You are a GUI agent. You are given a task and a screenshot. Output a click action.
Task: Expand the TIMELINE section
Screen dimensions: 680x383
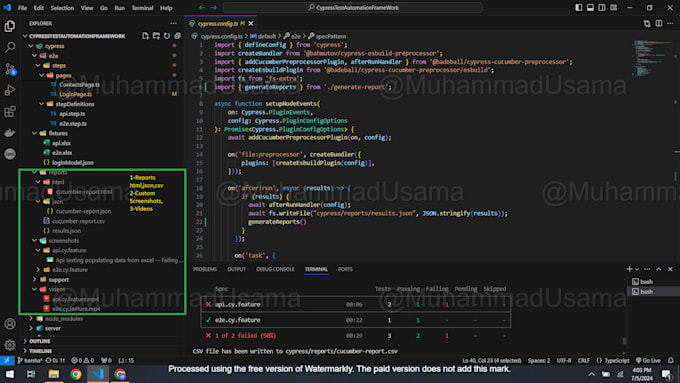[x=25, y=351]
